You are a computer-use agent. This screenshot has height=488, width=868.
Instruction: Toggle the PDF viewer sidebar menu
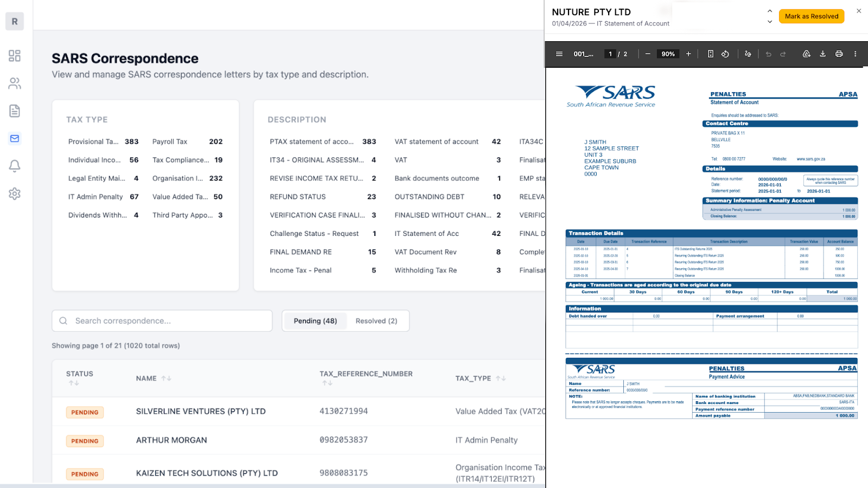click(559, 54)
